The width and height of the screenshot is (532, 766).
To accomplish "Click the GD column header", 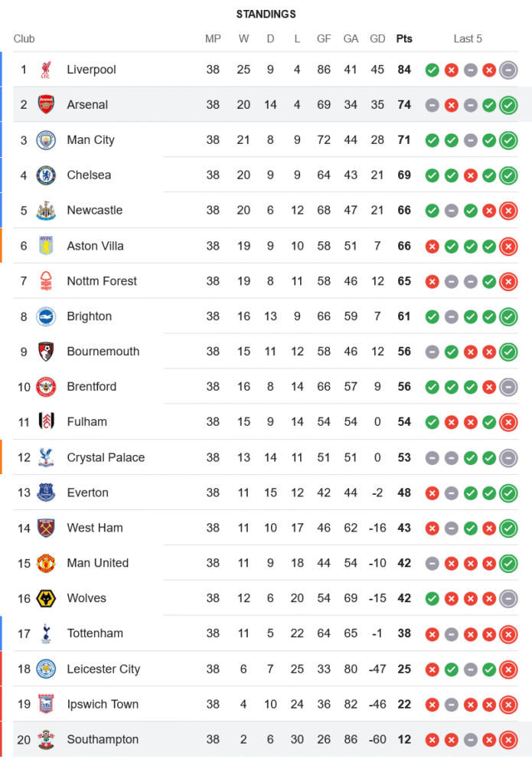I will point(377,39).
